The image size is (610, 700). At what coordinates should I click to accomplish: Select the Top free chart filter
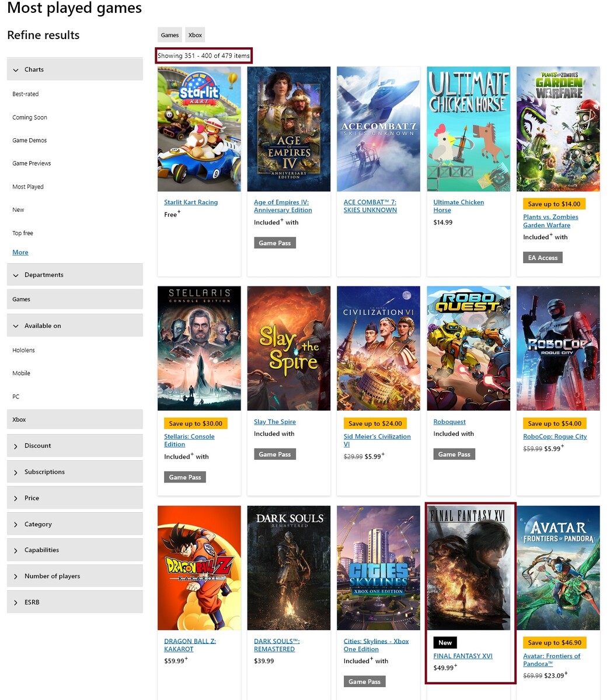click(23, 233)
